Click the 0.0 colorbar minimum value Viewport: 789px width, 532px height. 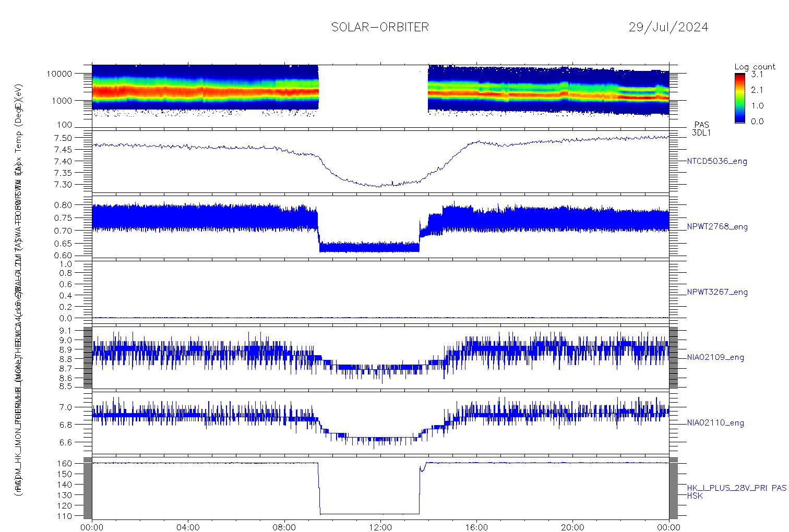click(757, 122)
